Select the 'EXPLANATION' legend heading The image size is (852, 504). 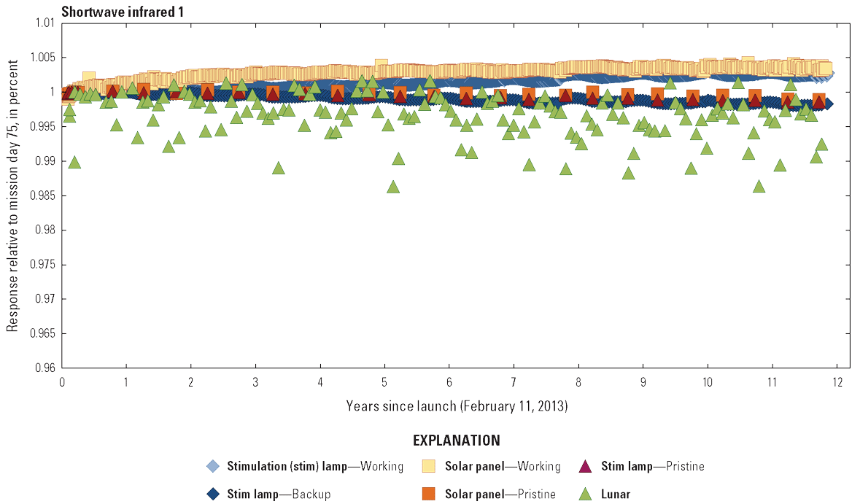coord(457,441)
